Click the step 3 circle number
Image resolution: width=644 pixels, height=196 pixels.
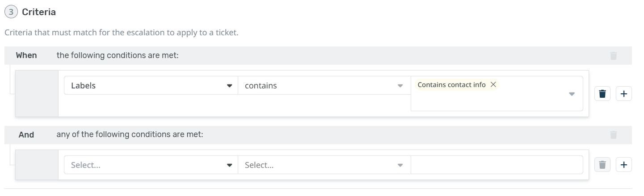point(11,13)
